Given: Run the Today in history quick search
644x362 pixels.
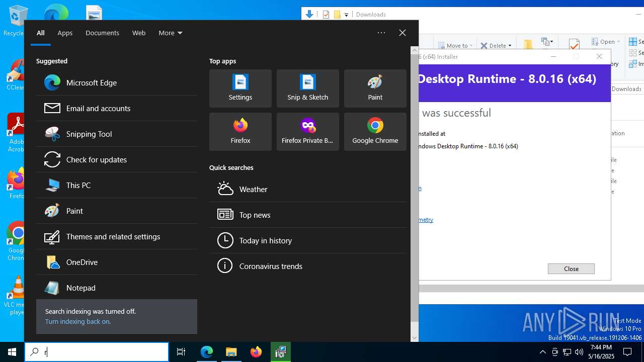Looking at the screenshot, I should [308, 240].
